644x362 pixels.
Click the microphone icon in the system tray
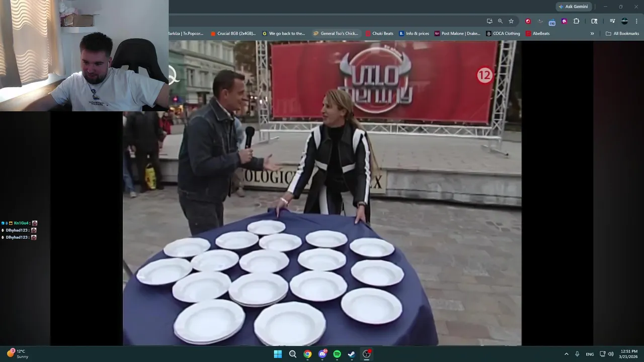[577, 354]
